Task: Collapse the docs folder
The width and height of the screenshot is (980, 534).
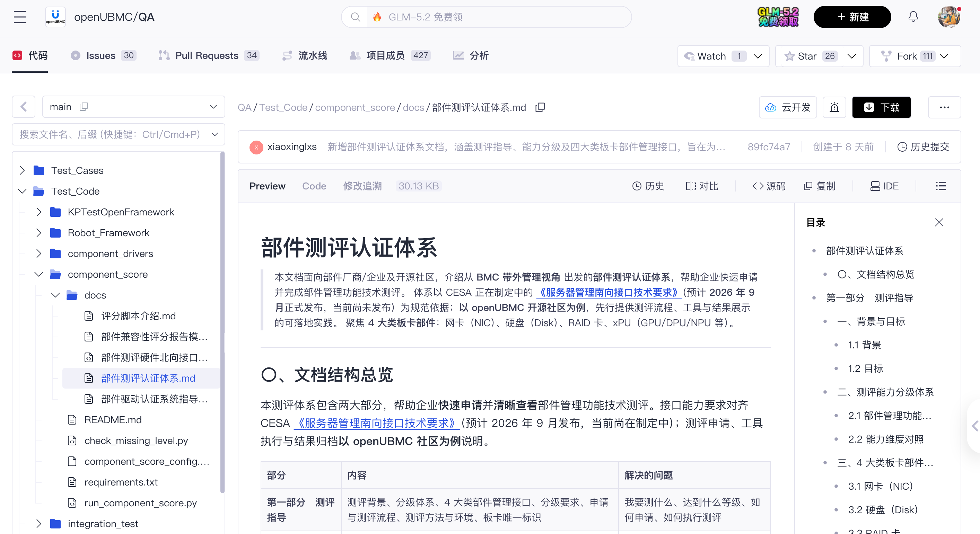Action: [x=55, y=295]
